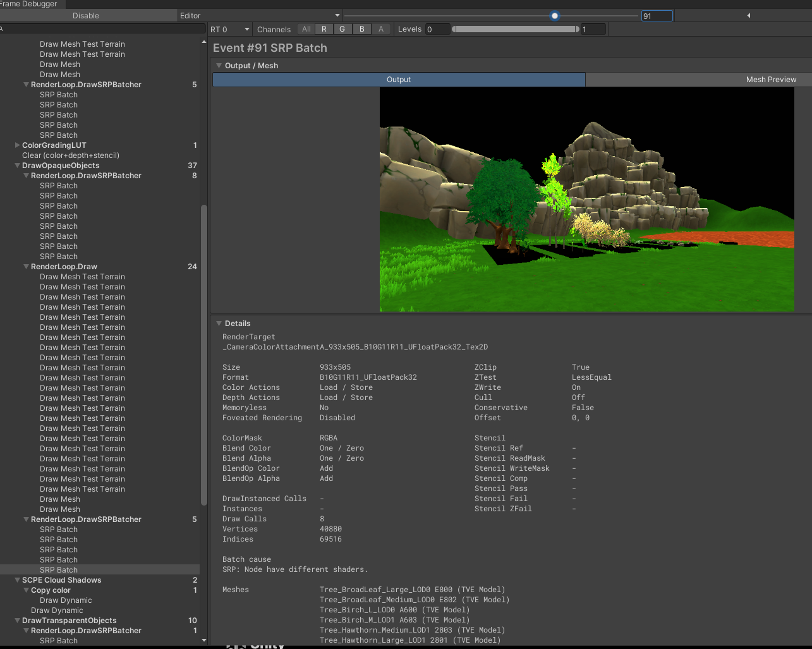The width and height of the screenshot is (812, 649).
Task: Expand the ColorGradingLUT tree node
Action: pyautogui.click(x=17, y=145)
